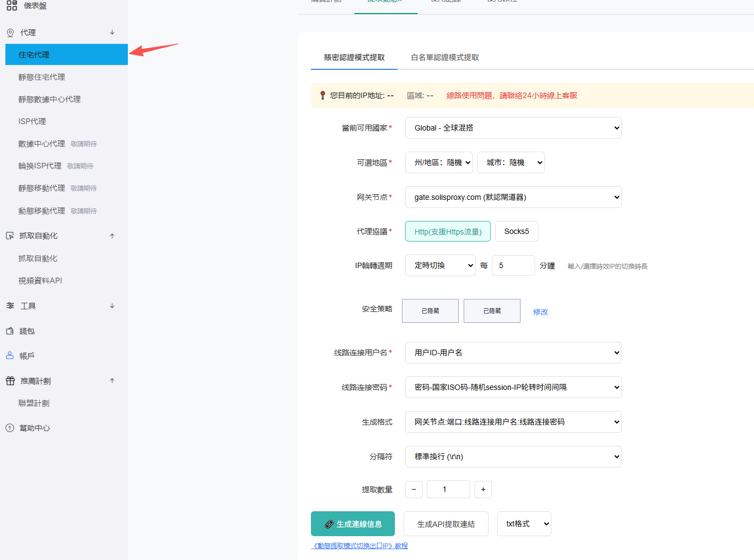
Task: Click the scraping automation cursor icon
Action: (x=10, y=236)
